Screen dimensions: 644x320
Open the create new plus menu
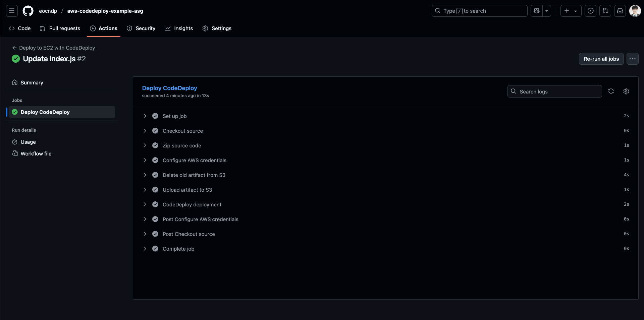[571, 11]
